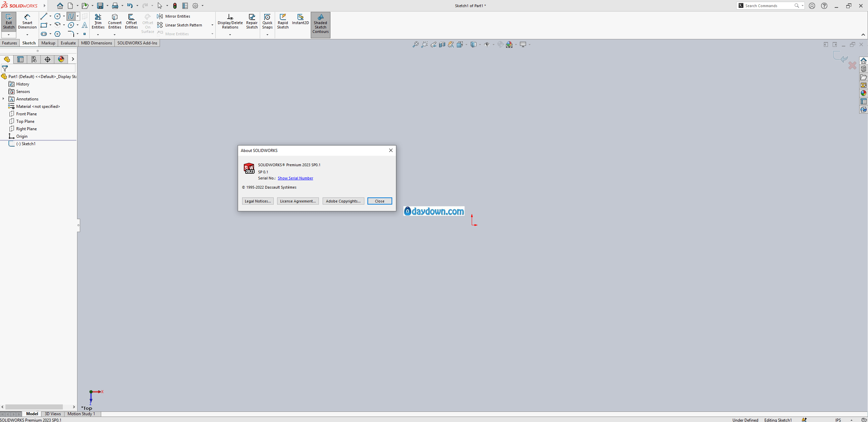Select Sketch1 in feature tree
868x422 pixels.
pyautogui.click(x=26, y=144)
